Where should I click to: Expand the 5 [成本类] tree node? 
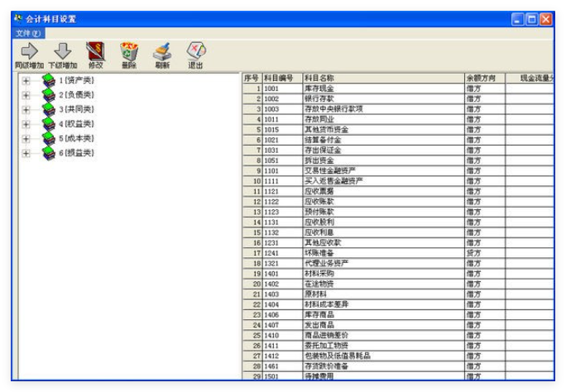click(x=26, y=139)
